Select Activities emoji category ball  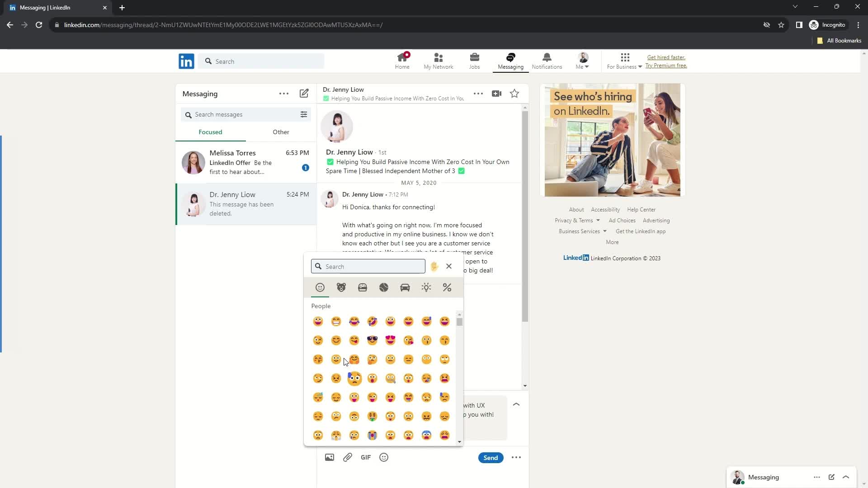[384, 287]
